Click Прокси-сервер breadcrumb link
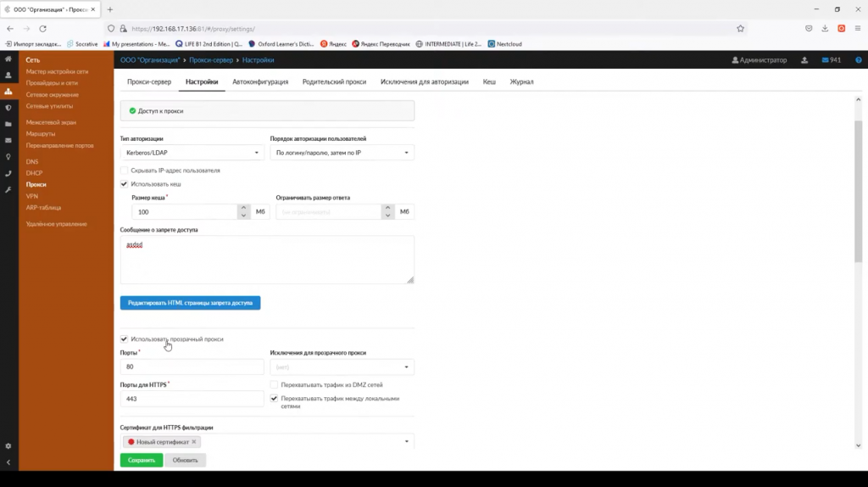Screen dimensions: 868x487 tap(211, 60)
